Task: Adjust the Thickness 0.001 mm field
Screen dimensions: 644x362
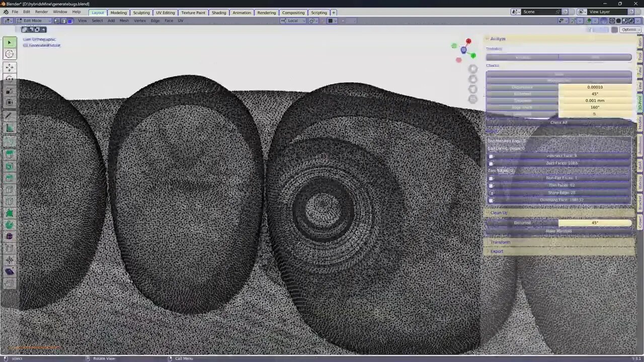Action: pos(595,101)
